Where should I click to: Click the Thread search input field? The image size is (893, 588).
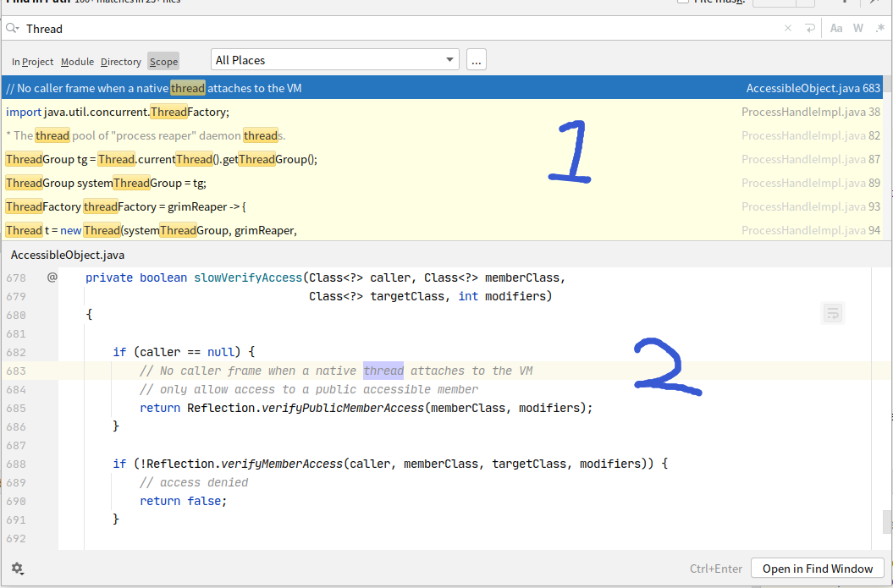pos(399,29)
